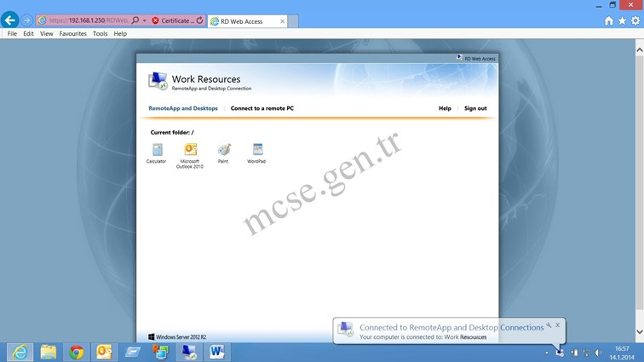Image resolution: width=644 pixels, height=362 pixels.
Task: Open the browser tools gear icon
Action: (635, 20)
